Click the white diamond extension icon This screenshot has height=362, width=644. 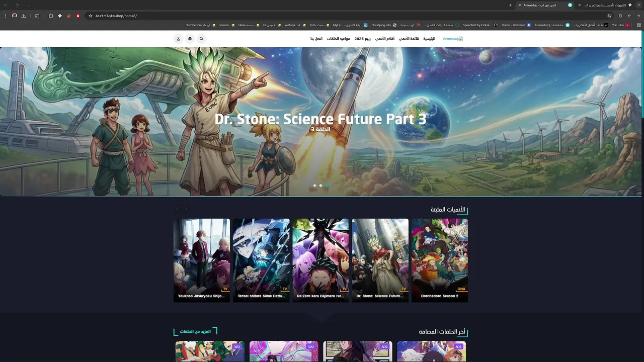(x=60, y=16)
